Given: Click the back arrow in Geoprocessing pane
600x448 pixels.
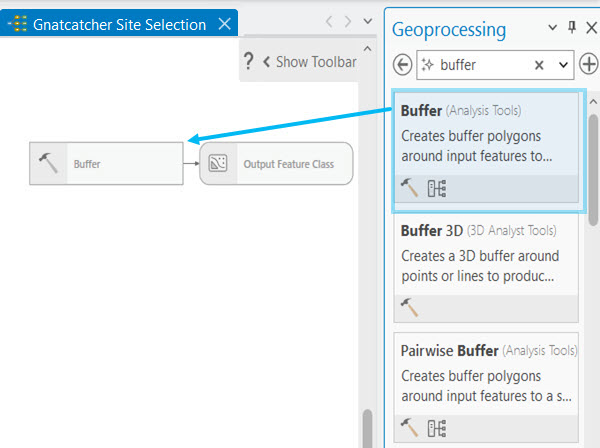Looking at the screenshot, I should point(403,64).
